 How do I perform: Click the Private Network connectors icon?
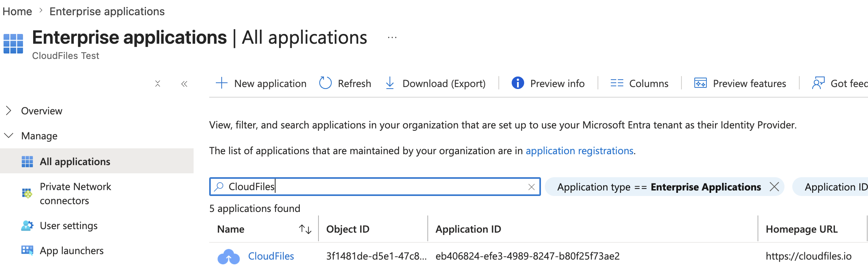point(27,193)
